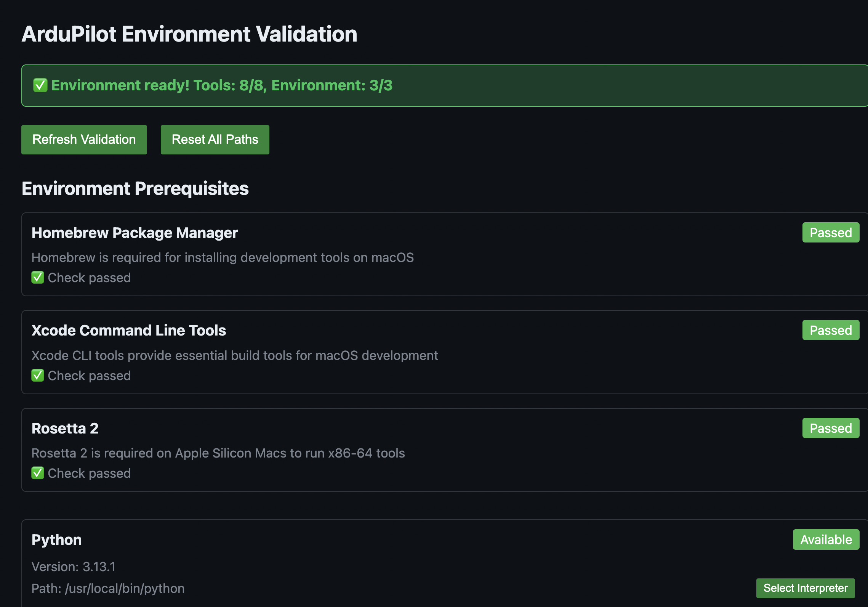This screenshot has width=868, height=607.
Task: Click the Environment Prerequisites section heading
Action: pyautogui.click(x=135, y=188)
